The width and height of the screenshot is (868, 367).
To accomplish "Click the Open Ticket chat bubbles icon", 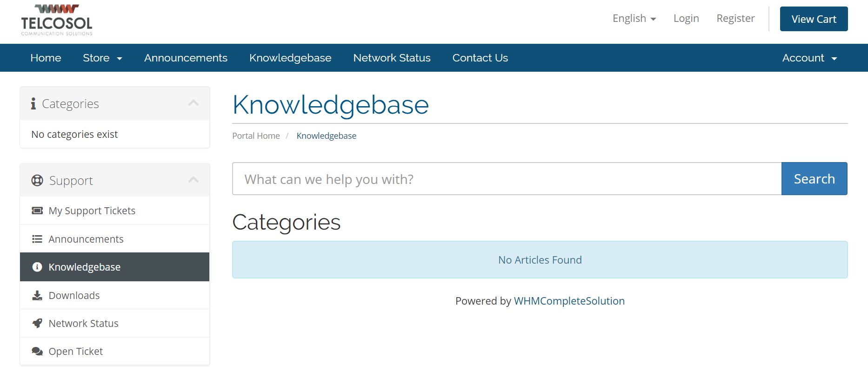I will (37, 351).
